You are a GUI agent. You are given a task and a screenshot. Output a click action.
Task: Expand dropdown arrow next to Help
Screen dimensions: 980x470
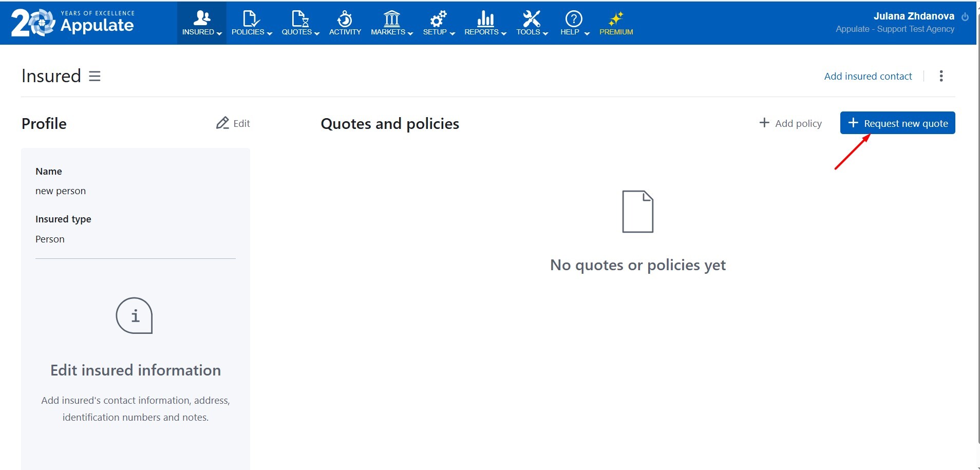tap(587, 33)
